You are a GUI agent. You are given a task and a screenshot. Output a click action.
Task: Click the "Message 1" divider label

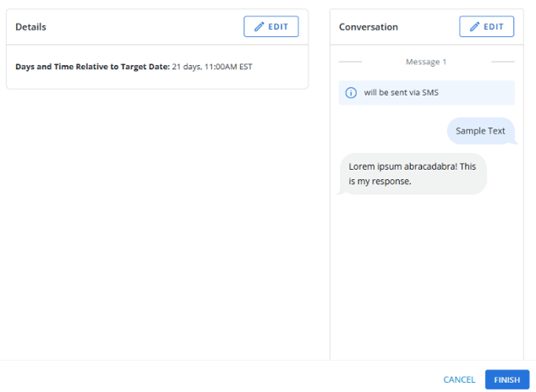(x=426, y=62)
